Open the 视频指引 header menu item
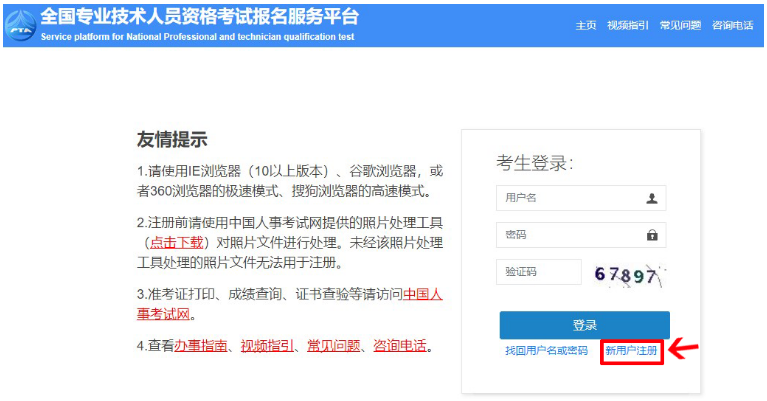Viewport: 767px width, 401px height. (x=628, y=25)
